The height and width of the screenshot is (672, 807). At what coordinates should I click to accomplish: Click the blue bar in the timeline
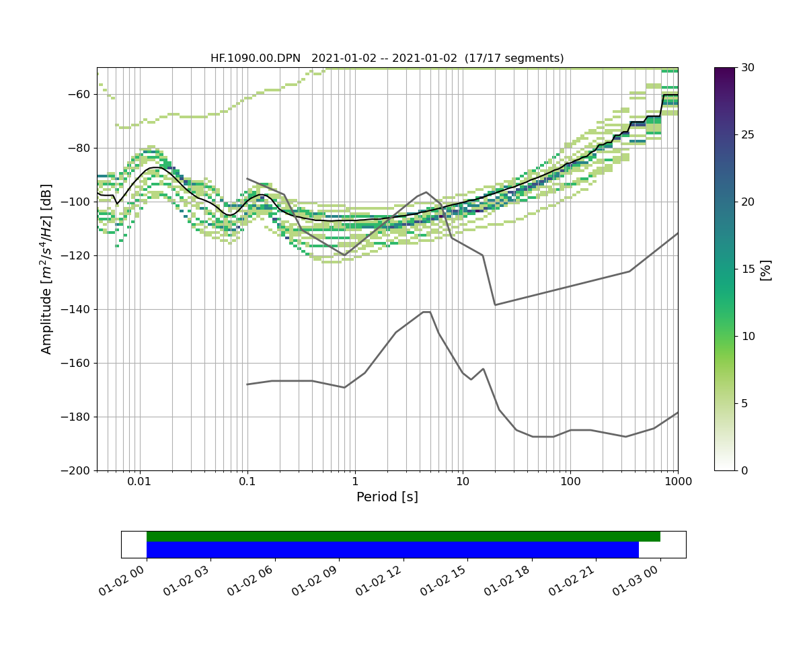click(392, 550)
